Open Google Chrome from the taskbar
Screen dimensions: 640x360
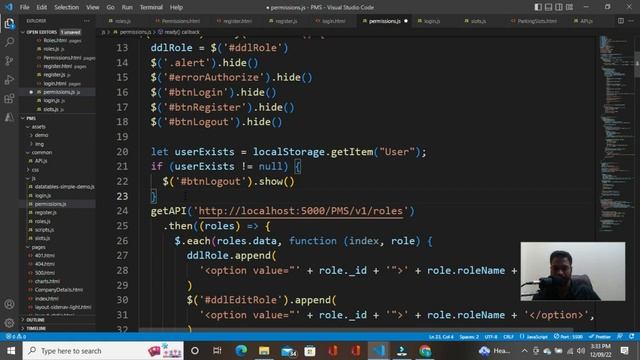(x=425, y=351)
